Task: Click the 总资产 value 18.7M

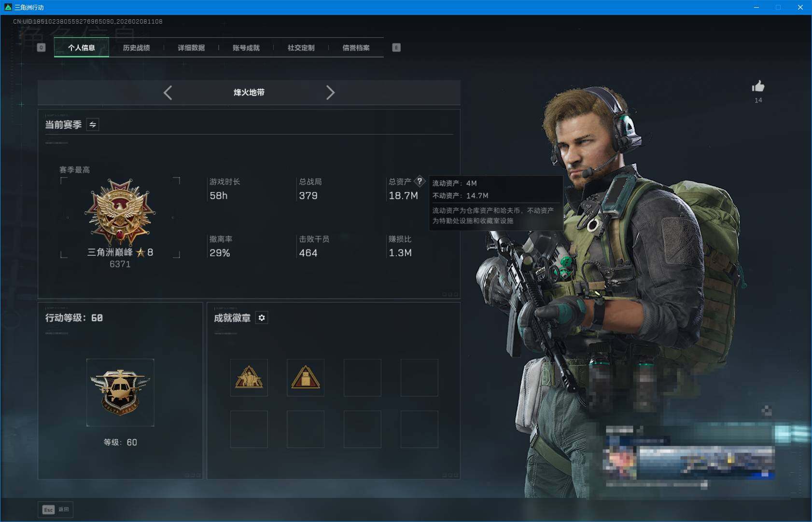Action: click(403, 195)
